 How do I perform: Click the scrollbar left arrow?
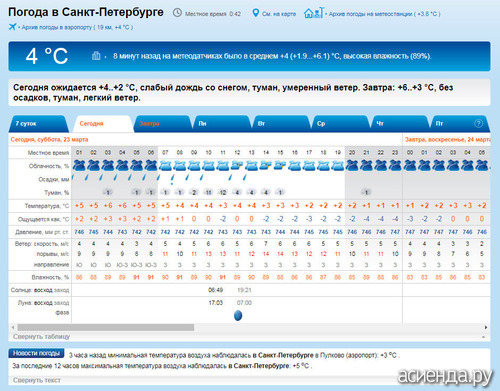(x=13, y=327)
